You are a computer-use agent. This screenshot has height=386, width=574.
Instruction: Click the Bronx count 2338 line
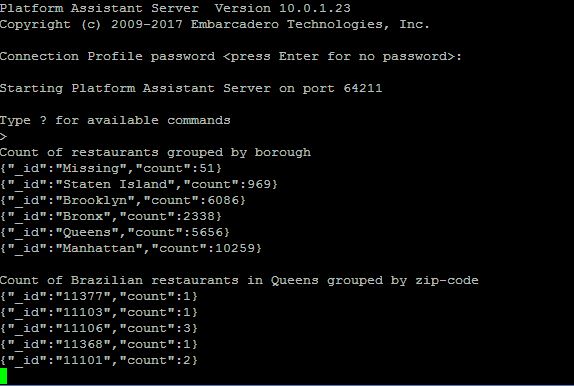click(111, 216)
